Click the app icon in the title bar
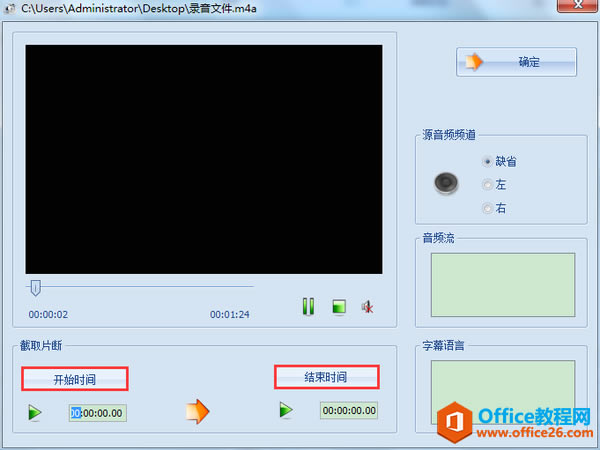Screen dimensions: 600x450 tap(10, 8)
